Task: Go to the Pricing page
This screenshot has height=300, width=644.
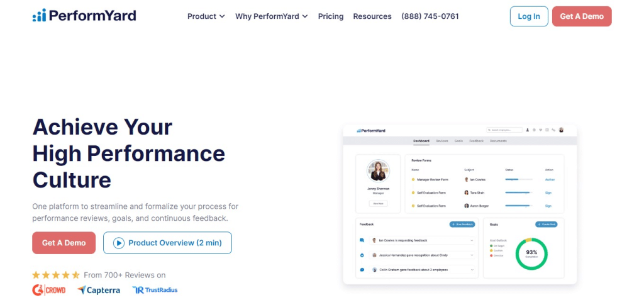Action: pyautogui.click(x=331, y=16)
